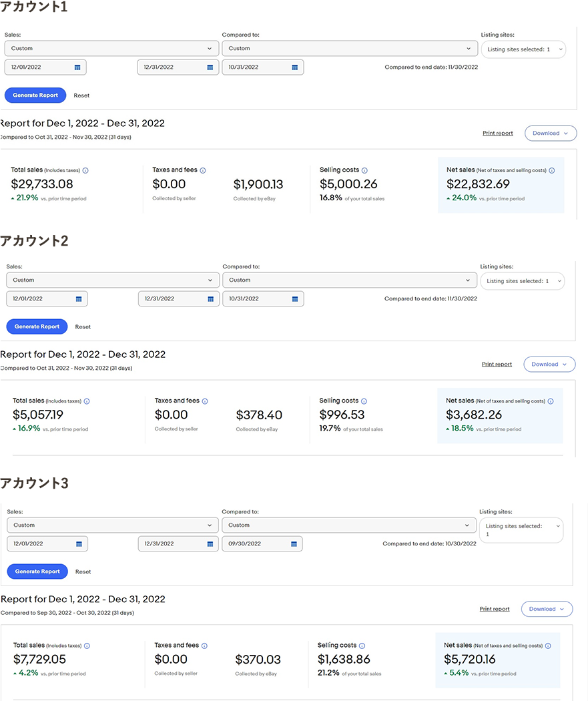Click info icon beside Net sales $22,832.69
Screen dimensions: 588x701
tap(551, 171)
